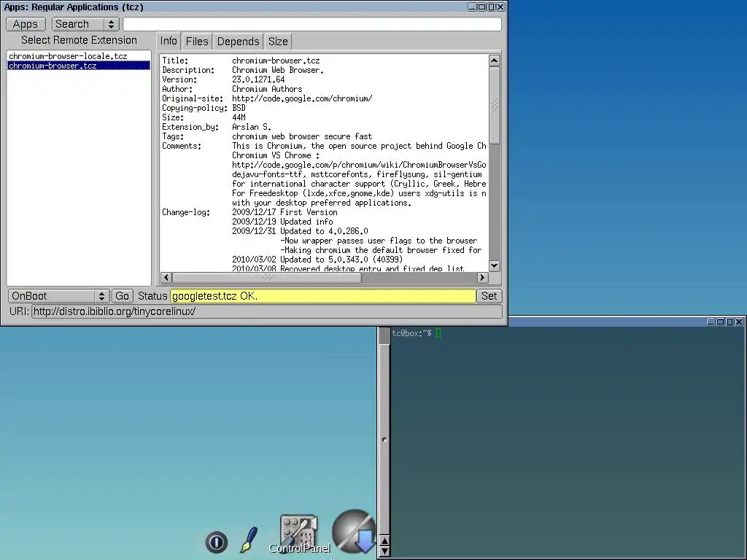The height and width of the screenshot is (560, 747).
Task: Open the Exit power icon in the dock
Action: [x=216, y=542]
